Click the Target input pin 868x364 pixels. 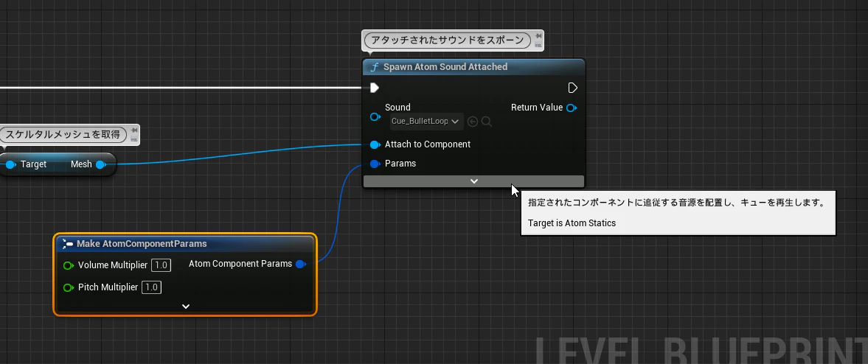[10, 164]
